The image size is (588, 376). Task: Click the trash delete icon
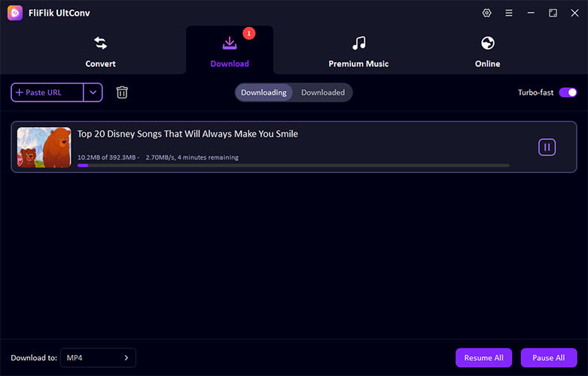[x=122, y=92]
